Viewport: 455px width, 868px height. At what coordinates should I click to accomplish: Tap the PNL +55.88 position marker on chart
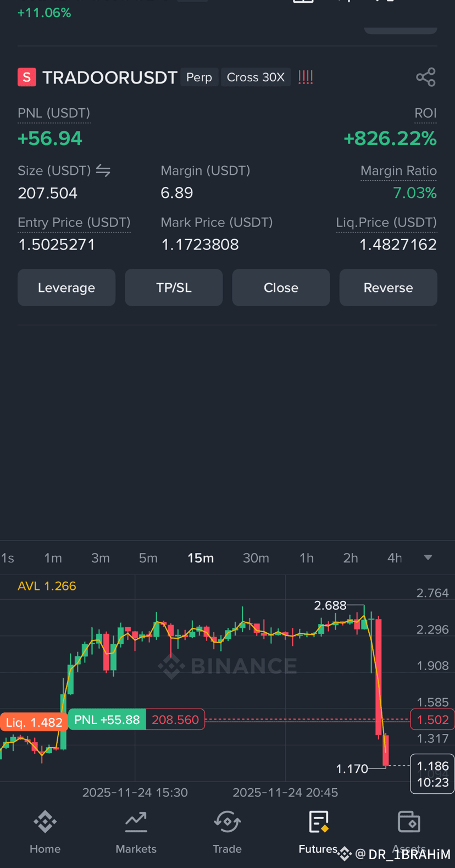pos(107,720)
